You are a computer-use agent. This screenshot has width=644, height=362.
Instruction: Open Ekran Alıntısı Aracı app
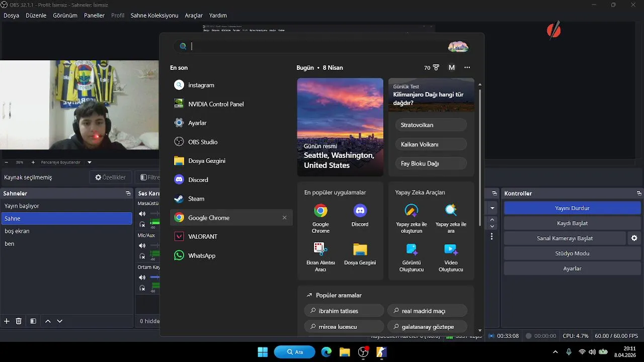[x=320, y=257]
